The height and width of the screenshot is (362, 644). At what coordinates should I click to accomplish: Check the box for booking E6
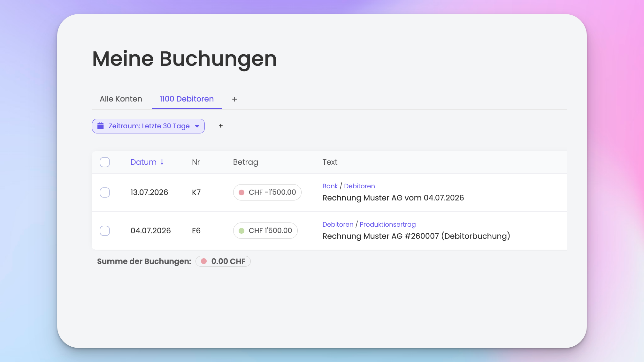click(105, 231)
